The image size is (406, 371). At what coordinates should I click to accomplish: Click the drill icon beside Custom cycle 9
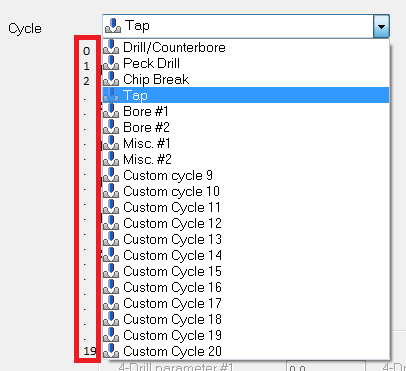tap(111, 175)
